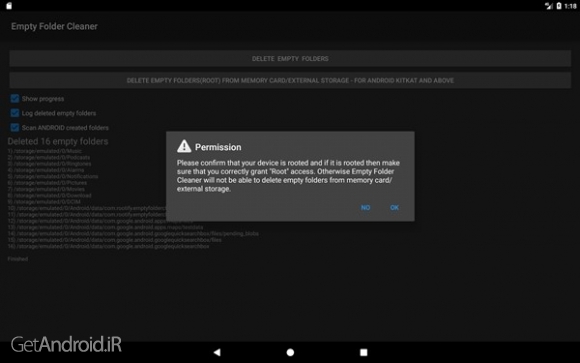Click log entry '/storage/emulated/0/DCIM'

[44, 202]
